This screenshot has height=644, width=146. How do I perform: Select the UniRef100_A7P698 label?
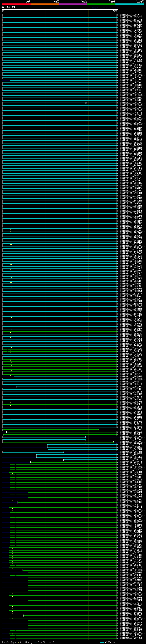point(131,57)
